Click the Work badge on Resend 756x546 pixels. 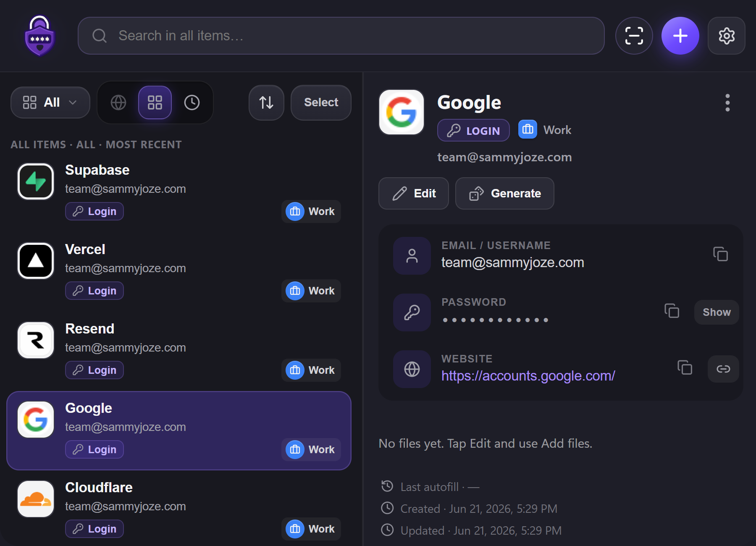pyautogui.click(x=311, y=370)
